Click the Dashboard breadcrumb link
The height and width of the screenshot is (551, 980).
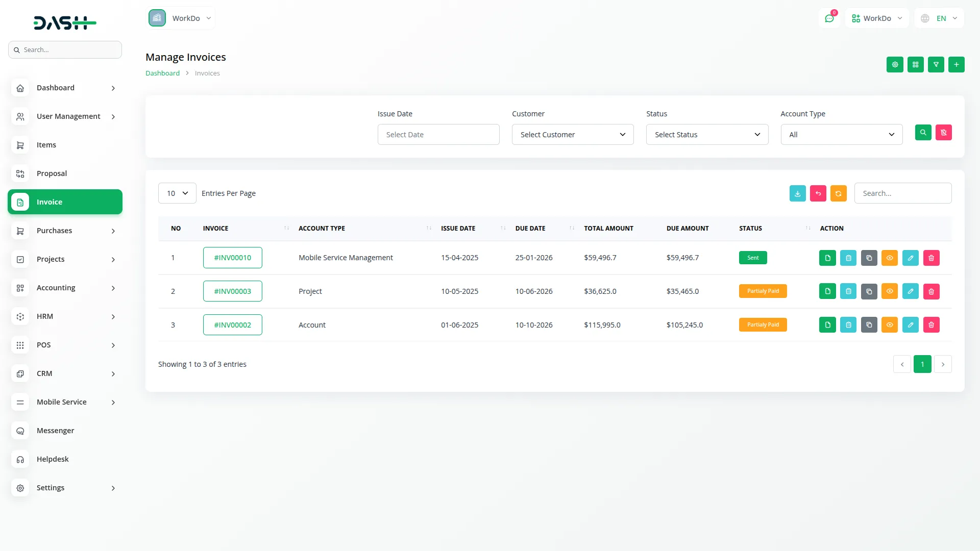pos(162,72)
